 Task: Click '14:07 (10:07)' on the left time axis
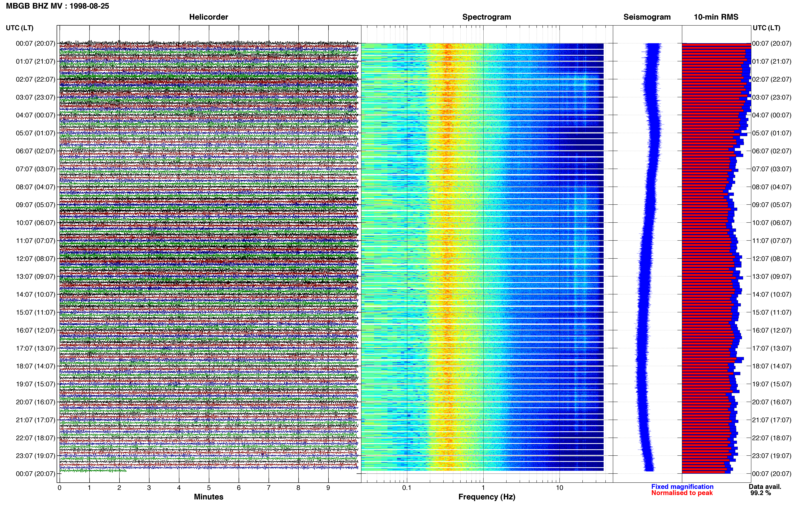[36, 295]
